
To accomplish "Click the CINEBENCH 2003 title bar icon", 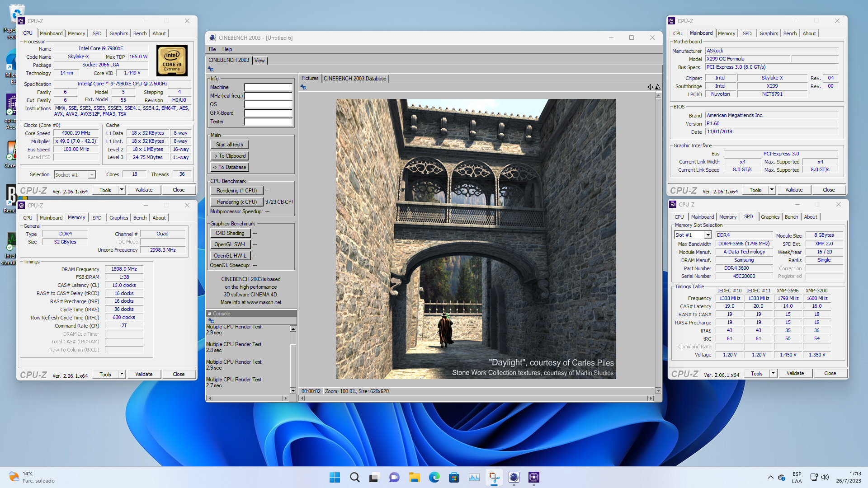I will click(x=212, y=38).
